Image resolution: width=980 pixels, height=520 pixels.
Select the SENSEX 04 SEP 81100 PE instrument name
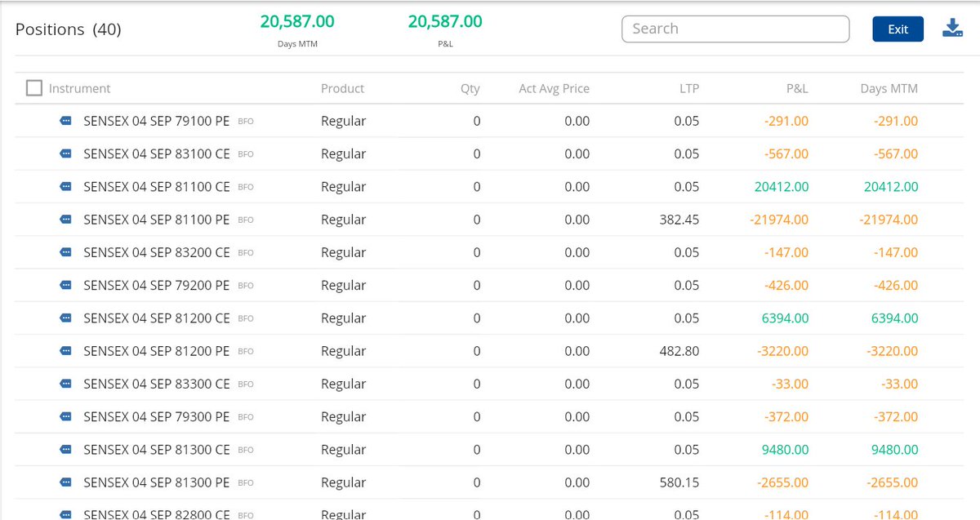point(157,220)
